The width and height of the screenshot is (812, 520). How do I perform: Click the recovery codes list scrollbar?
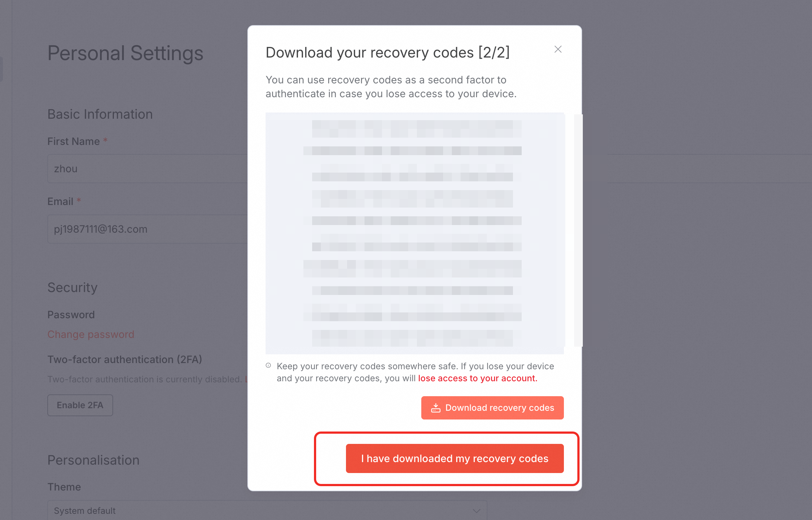[578, 230]
